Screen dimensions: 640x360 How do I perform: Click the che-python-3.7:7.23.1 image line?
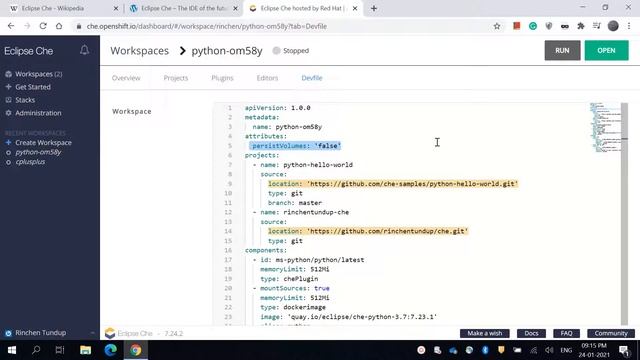[349, 317]
